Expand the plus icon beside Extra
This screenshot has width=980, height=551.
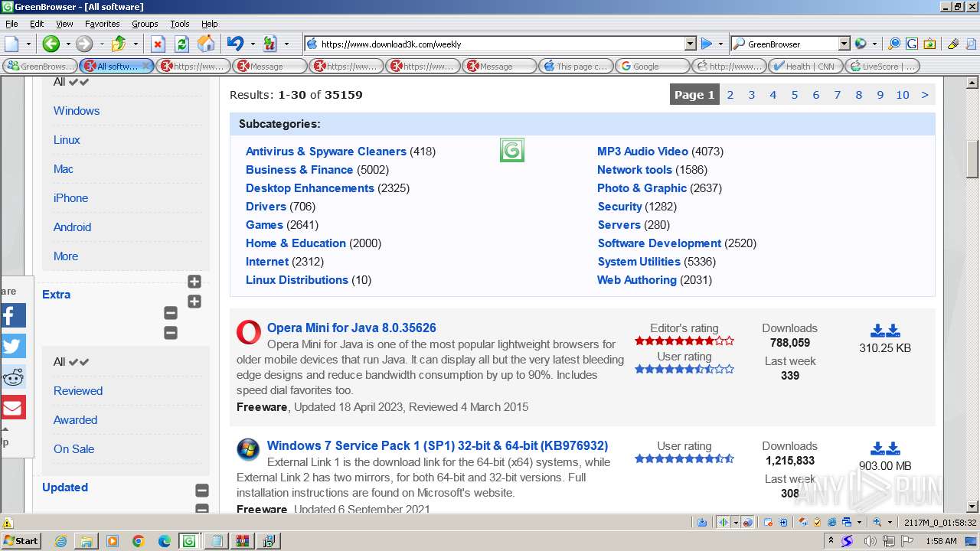(x=194, y=302)
